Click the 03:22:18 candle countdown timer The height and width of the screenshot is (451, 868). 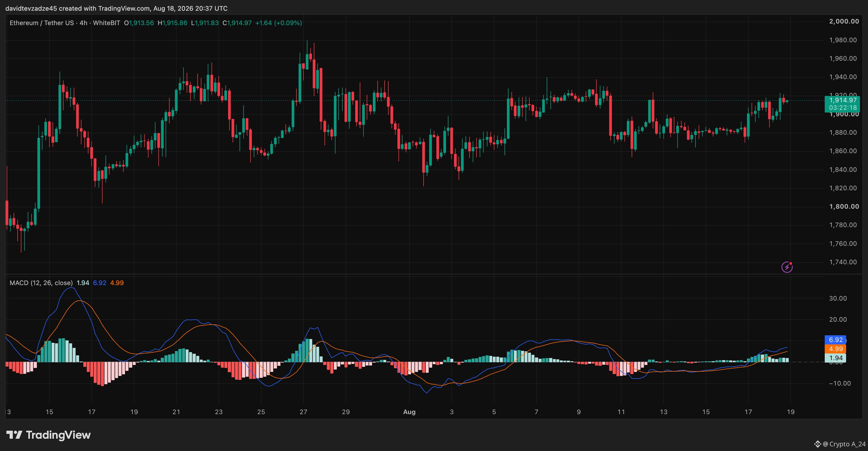coord(843,108)
